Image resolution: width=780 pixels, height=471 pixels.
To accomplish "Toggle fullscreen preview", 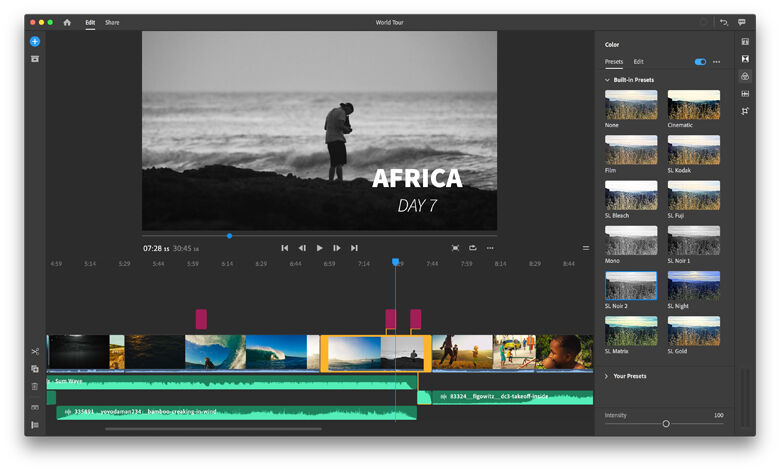I will click(x=455, y=248).
